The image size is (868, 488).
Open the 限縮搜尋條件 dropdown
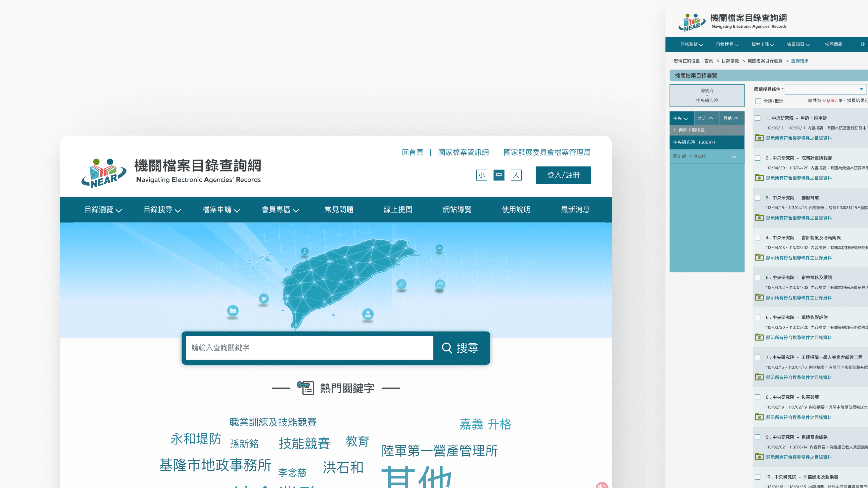click(825, 89)
